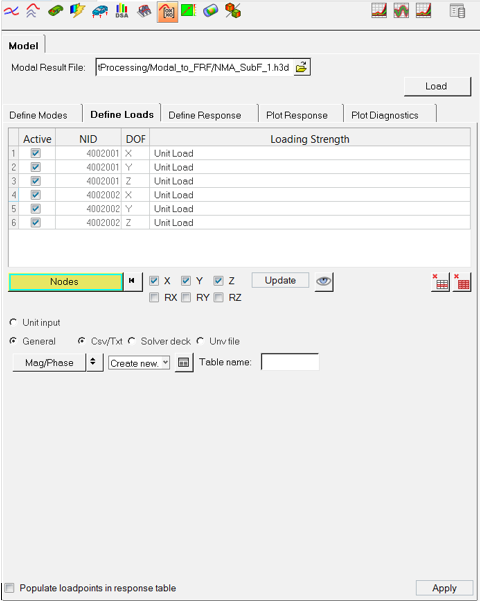Click the eye review loads icon
The height and width of the screenshot is (603, 480).
tap(324, 282)
